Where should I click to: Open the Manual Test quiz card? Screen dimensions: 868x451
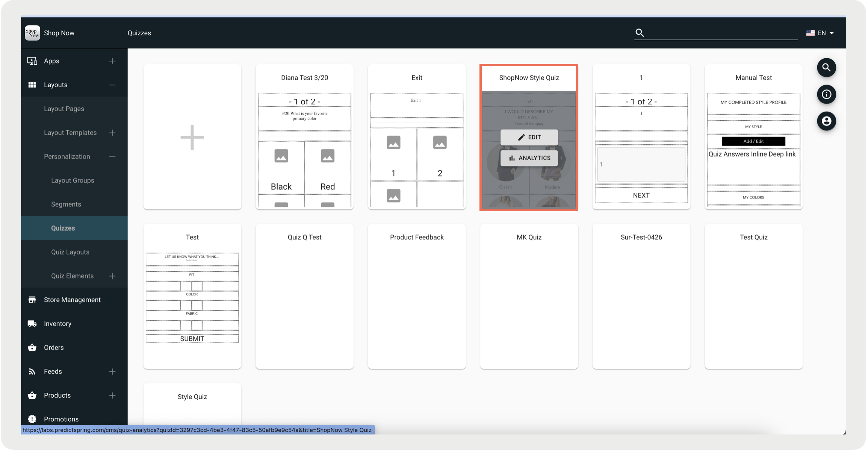[x=753, y=137]
